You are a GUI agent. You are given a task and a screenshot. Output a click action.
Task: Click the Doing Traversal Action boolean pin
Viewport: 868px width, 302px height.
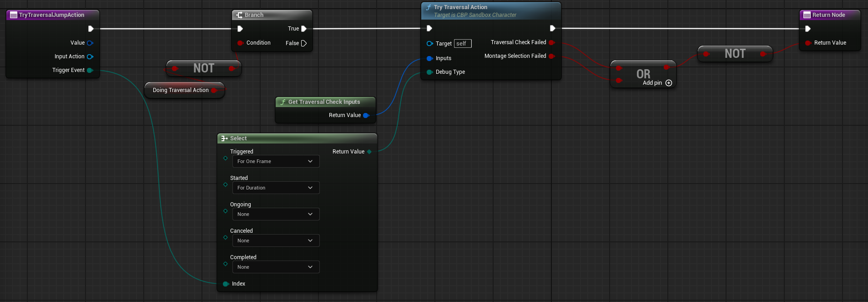pos(214,90)
